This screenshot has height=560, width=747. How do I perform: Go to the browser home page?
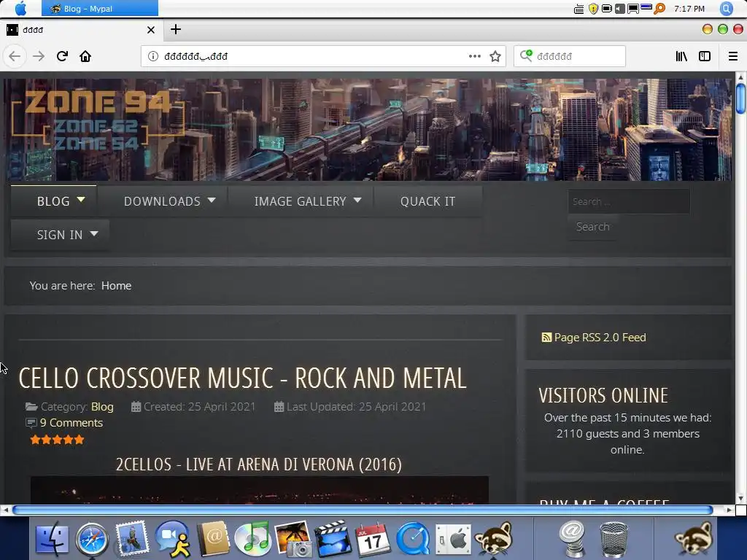[85, 56]
